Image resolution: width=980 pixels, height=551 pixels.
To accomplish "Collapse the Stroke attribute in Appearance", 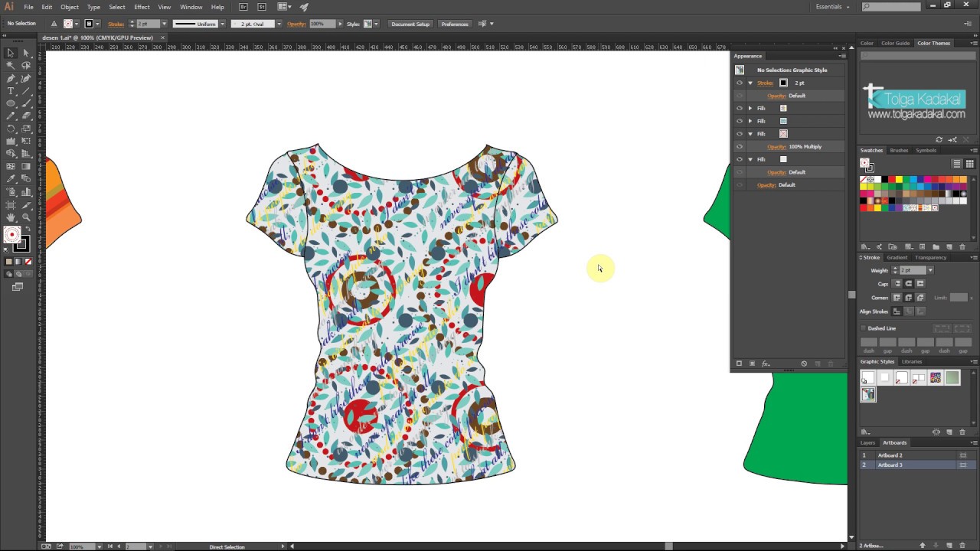I will (x=750, y=83).
